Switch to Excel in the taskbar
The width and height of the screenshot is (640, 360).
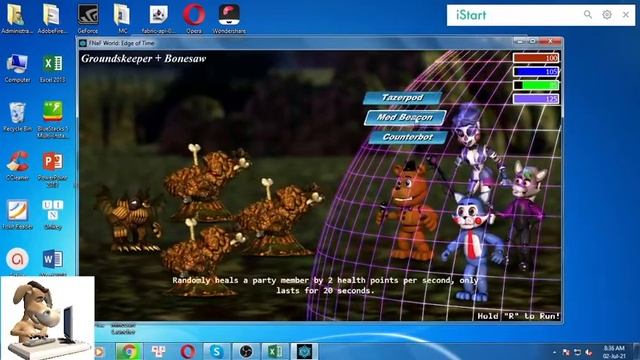(275, 351)
